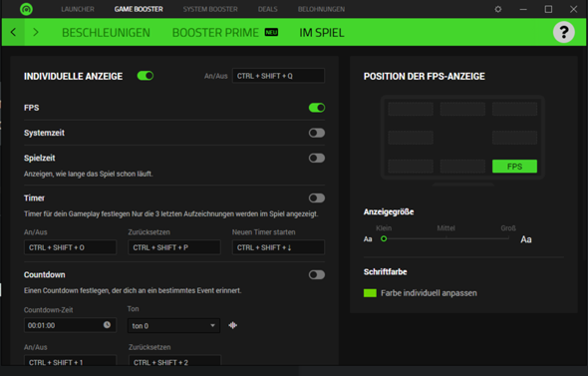Click the Neuen Timer starten hotkey field

click(x=278, y=247)
